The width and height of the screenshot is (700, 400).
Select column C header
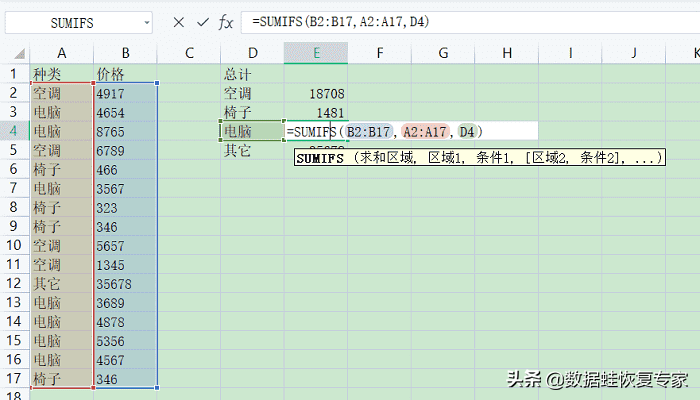(x=189, y=54)
